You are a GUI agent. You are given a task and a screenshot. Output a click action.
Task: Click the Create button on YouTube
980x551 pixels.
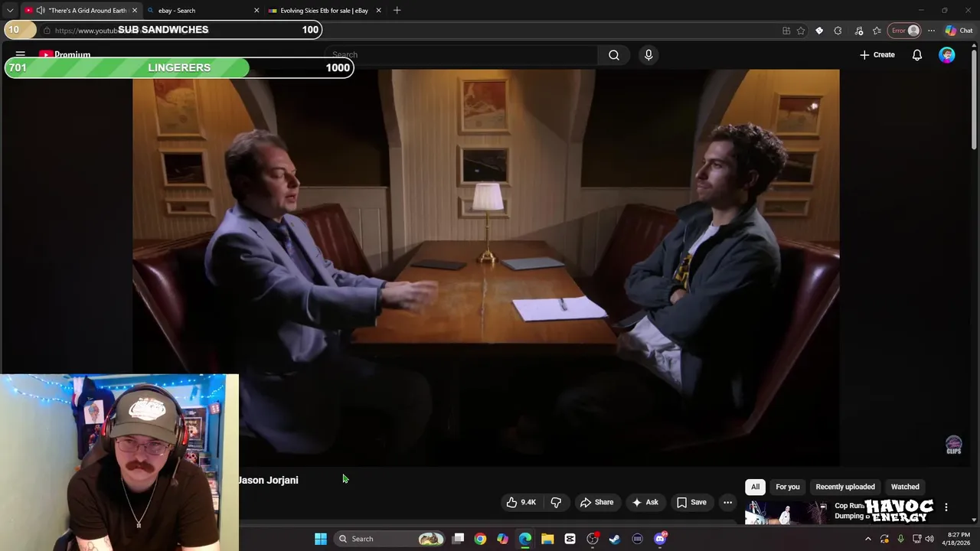coord(877,55)
